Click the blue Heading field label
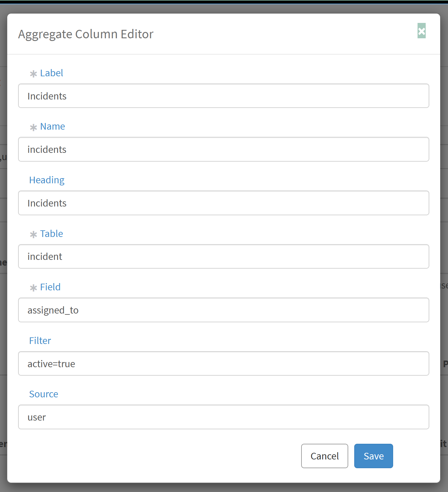This screenshot has height=492, width=448. point(47,180)
